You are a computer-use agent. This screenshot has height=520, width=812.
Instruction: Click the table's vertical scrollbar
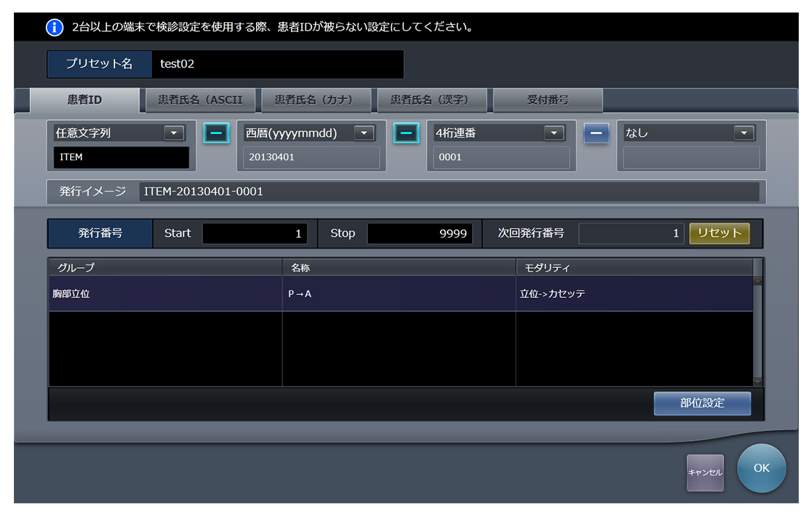(757, 331)
